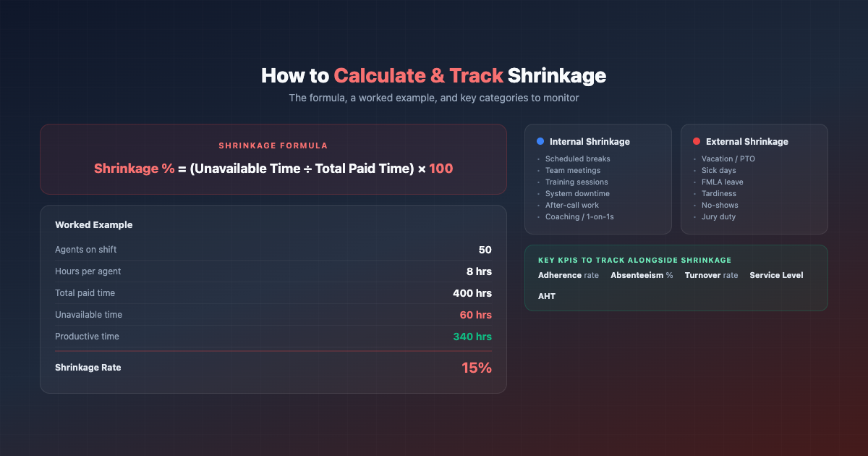Select the Absenteeism % KPI chip
The height and width of the screenshot is (456, 868).
tap(641, 275)
